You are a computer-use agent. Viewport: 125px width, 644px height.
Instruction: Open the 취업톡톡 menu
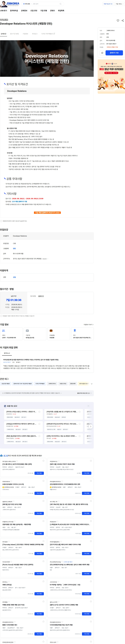61,11
